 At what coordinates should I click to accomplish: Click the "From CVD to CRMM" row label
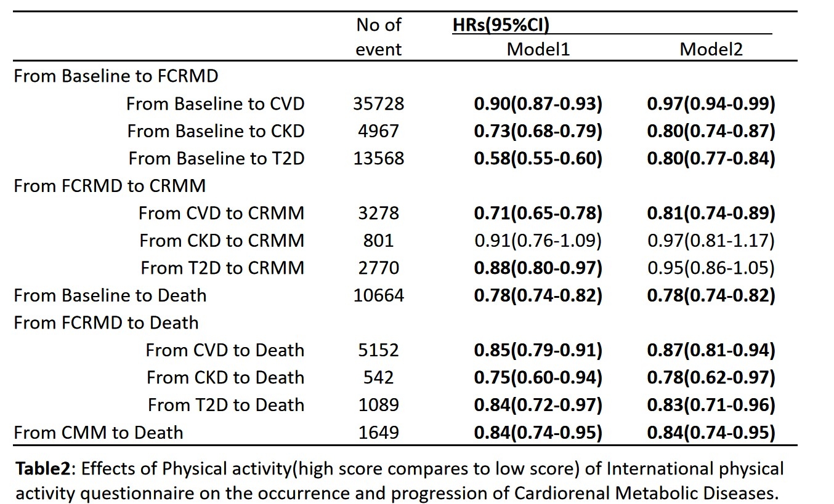pyautogui.click(x=221, y=214)
